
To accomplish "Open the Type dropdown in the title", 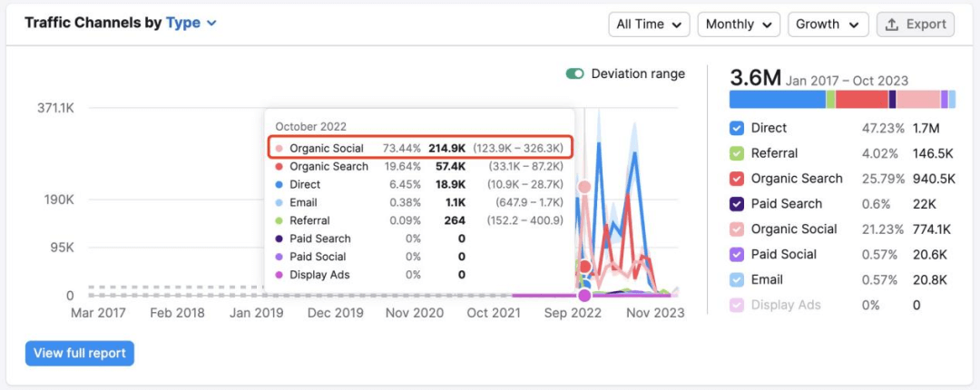I will (x=191, y=23).
